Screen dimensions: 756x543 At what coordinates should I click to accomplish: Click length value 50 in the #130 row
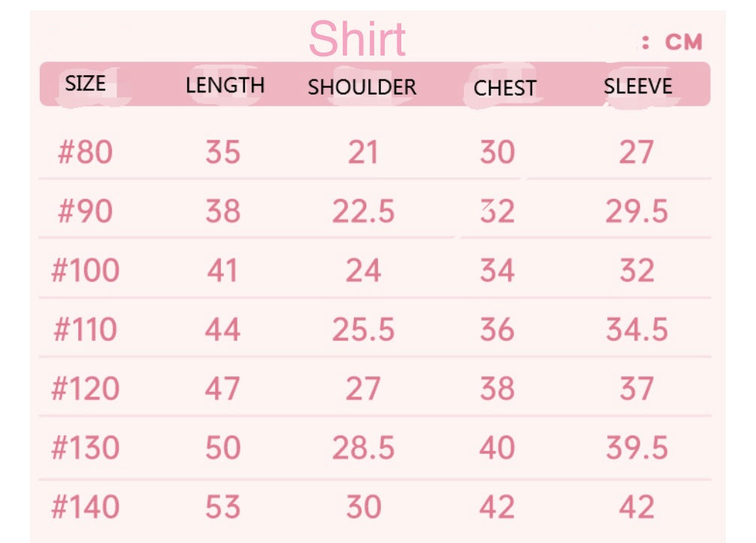(x=222, y=448)
